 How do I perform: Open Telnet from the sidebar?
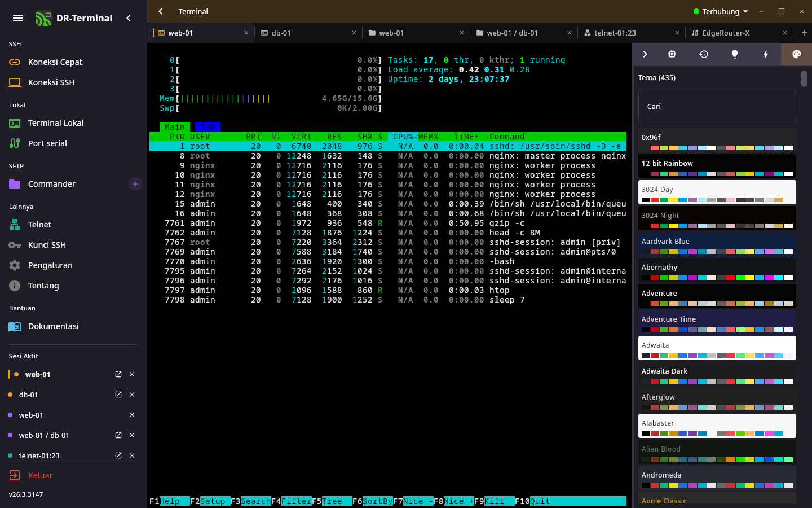[73, 225]
